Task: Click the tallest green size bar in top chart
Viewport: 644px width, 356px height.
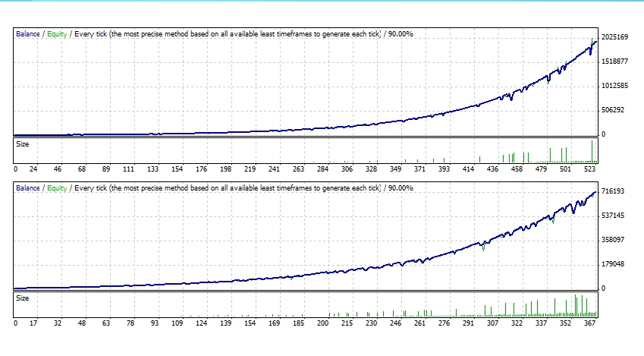Action: click(x=592, y=152)
